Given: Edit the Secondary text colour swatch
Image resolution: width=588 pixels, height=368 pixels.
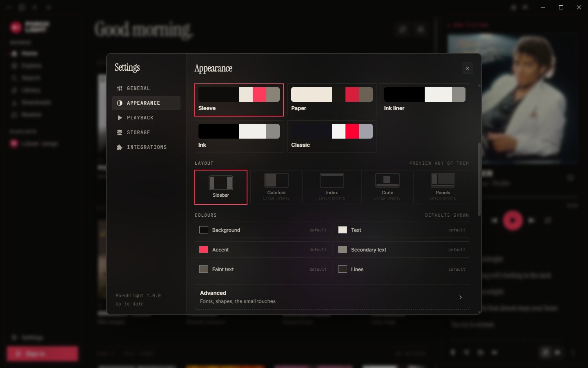Looking at the screenshot, I should click(343, 249).
